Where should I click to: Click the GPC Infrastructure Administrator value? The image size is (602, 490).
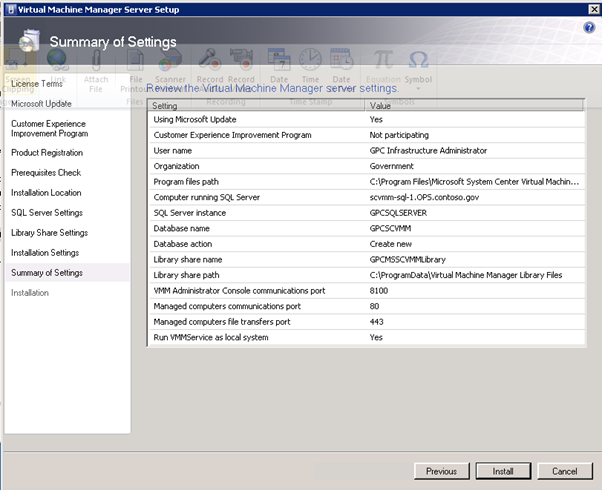(428, 151)
